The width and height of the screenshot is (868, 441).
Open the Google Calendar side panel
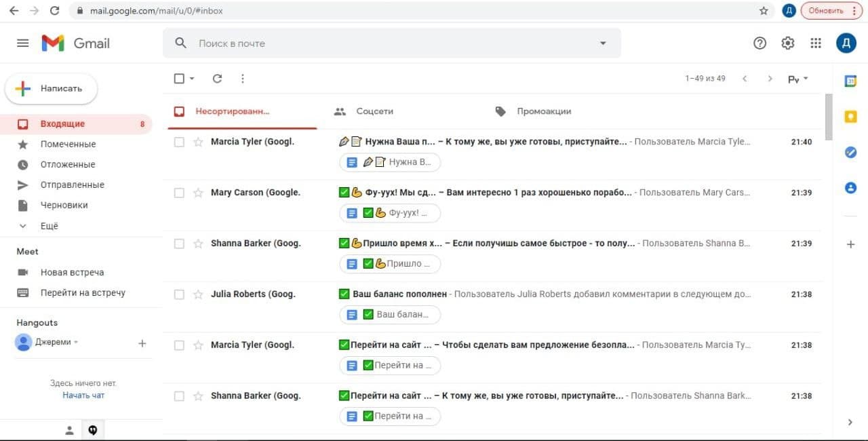(x=850, y=81)
